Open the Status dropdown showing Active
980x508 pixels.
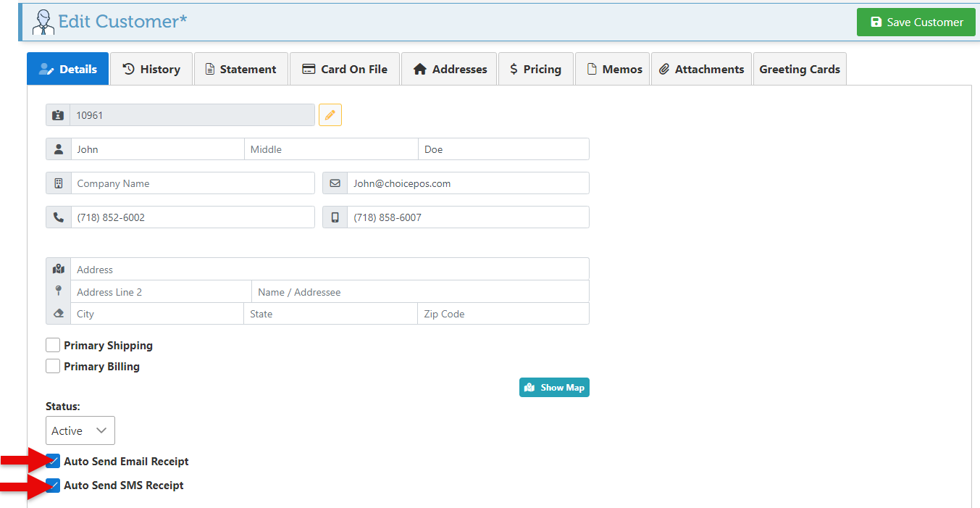[x=80, y=430]
